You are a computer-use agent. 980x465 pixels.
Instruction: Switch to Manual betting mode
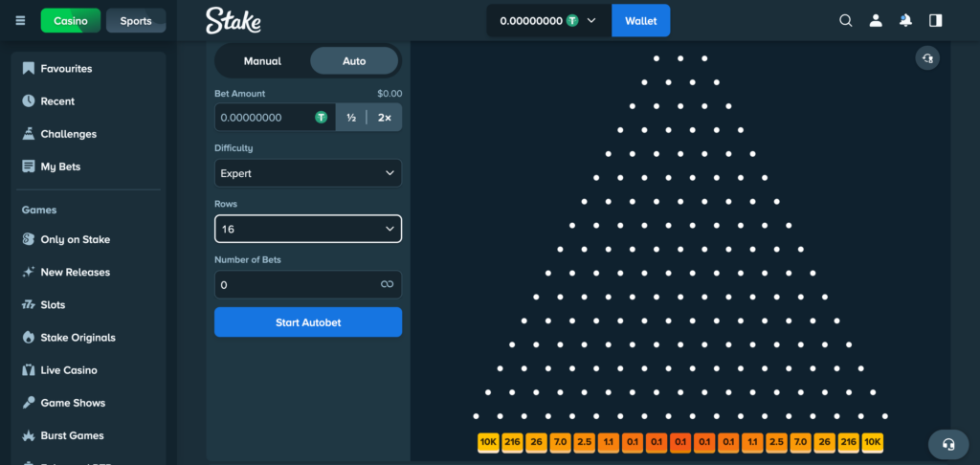click(262, 60)
